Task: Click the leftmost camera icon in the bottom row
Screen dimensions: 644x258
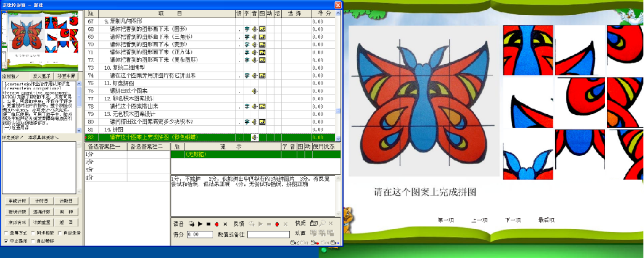Action: 294,243
